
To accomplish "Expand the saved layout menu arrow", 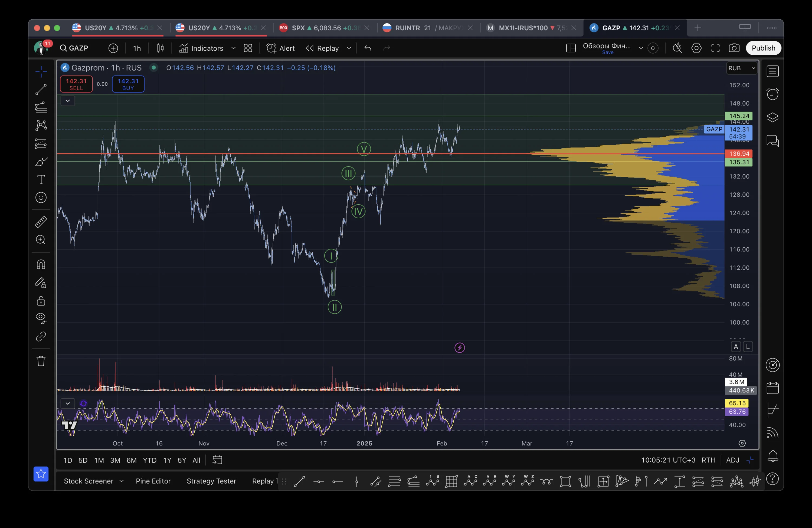I will coord(641,48).
